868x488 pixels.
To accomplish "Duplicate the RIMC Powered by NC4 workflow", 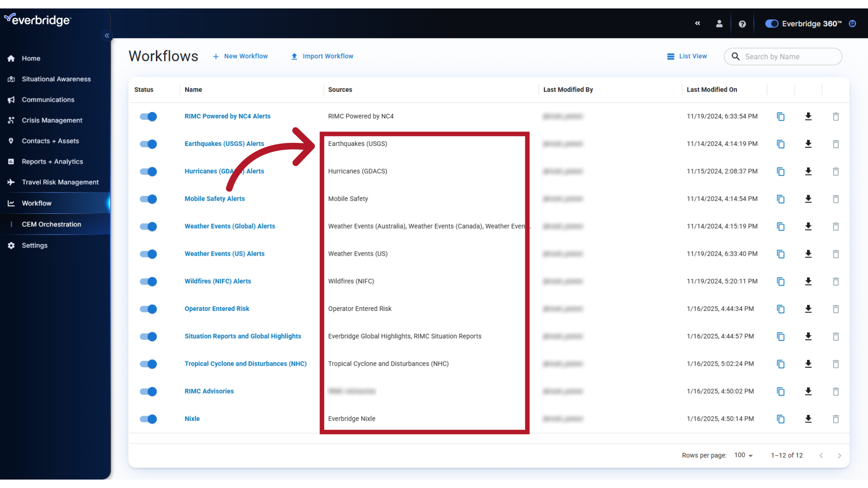I will coord(781,117).
